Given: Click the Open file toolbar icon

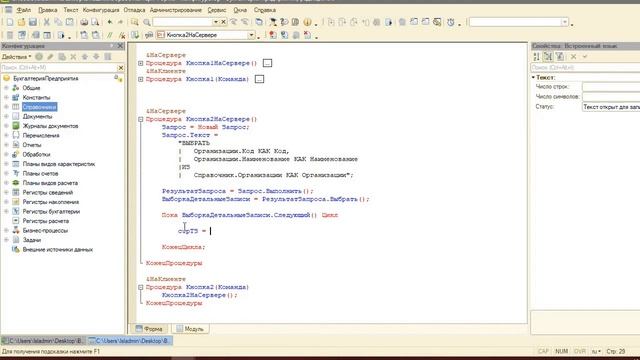Looking at the screenshot, I should pyautogui.click(x=21, y=22).
